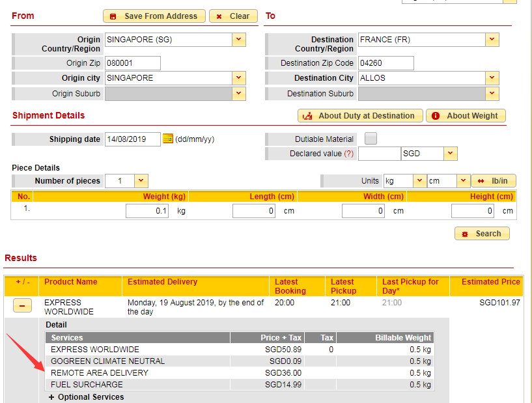Click the Declared value help question mark
Viewport: 532px width, 403px height.
pos(349,154)
